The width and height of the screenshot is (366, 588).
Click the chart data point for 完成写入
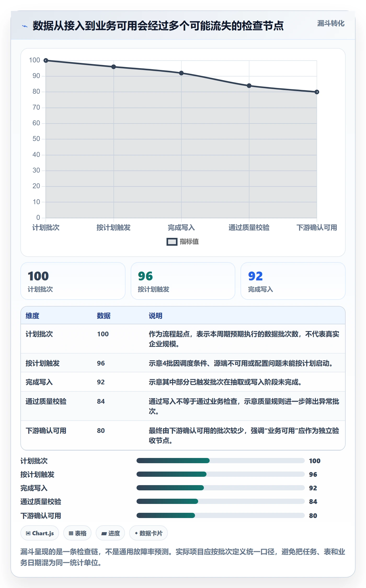tap(181, 73)
